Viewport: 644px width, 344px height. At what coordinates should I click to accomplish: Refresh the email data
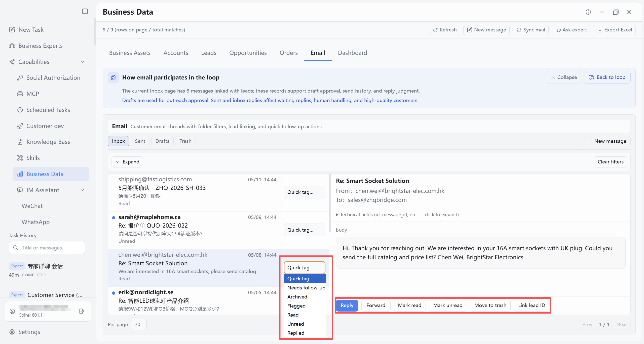pyautogui.click(x=444, y=30)
